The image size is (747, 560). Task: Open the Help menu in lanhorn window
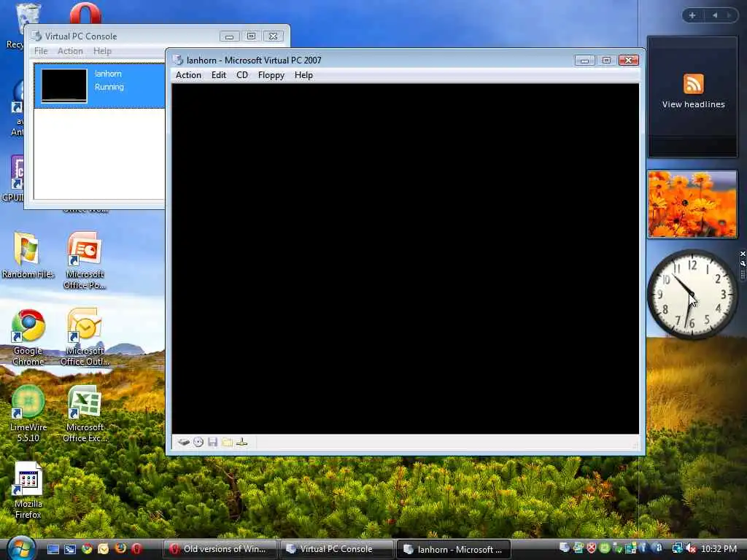pos(303,75)
